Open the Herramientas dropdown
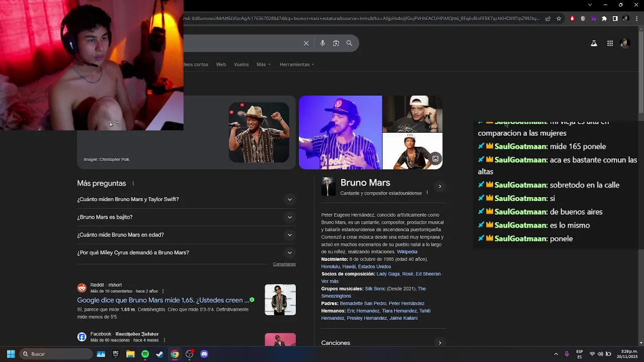 point(297,64)
